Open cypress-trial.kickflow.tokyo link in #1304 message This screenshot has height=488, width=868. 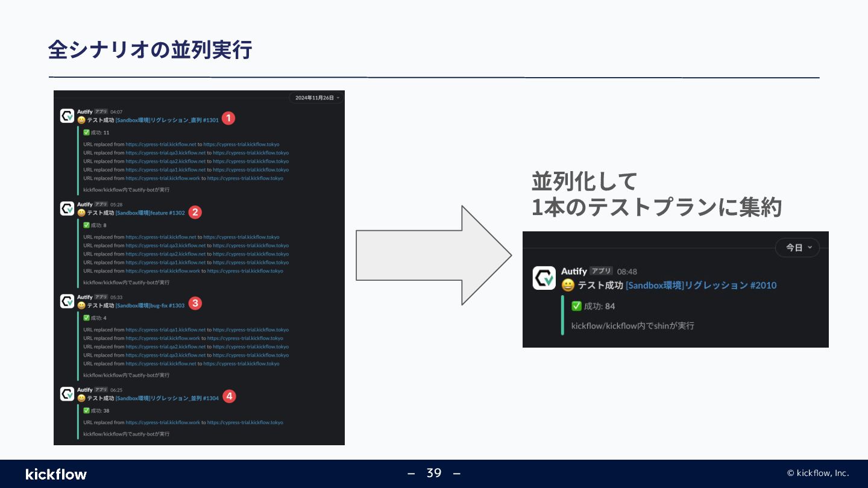pos(245,423)
